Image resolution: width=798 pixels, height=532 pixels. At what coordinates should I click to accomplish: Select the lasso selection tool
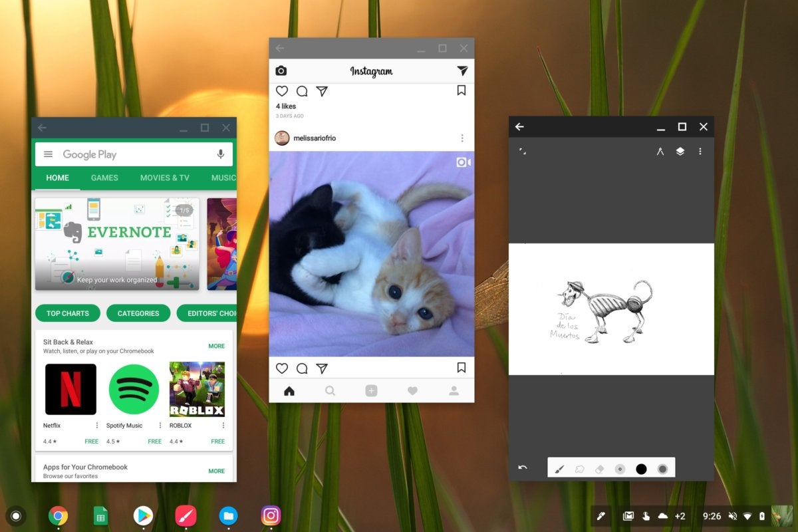click(579, 469)
